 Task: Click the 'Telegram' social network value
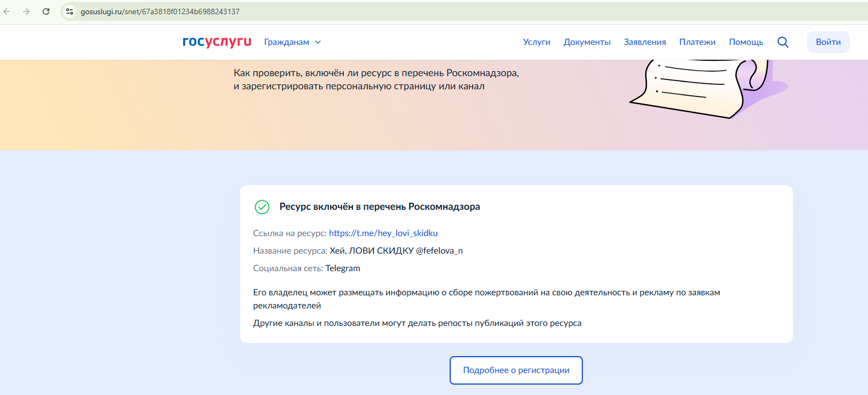tap(343, 268)
